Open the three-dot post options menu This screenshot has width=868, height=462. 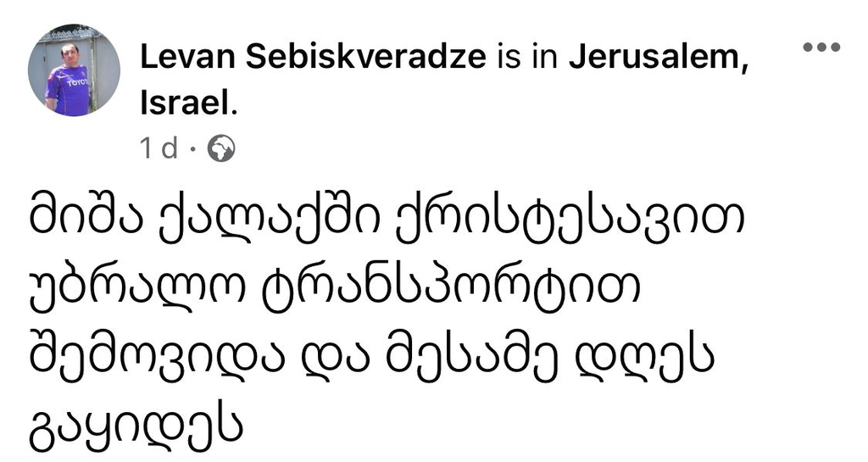click(821, 47)
